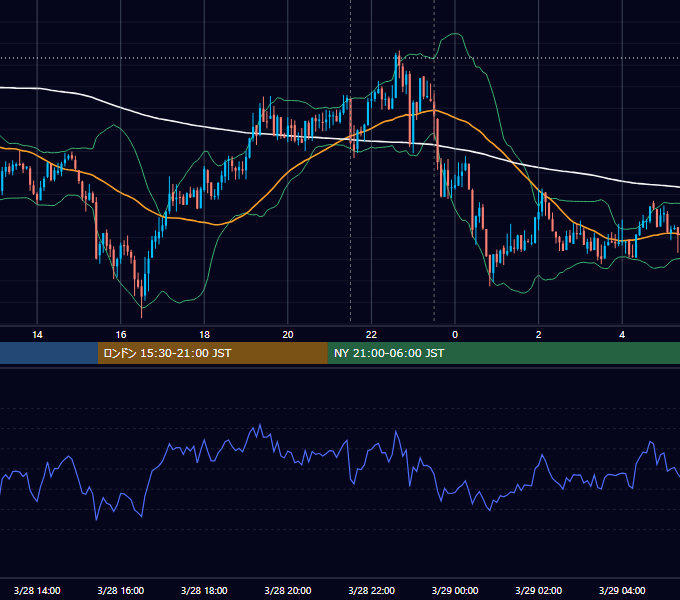The width and height of the screenshot is (680, 600).
Task: Click the 3/29 00:00 date label
Action: tap(455, 590)
